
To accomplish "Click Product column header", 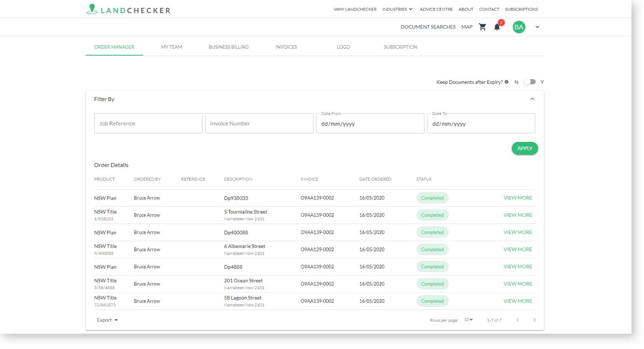I will click(104, 179).
